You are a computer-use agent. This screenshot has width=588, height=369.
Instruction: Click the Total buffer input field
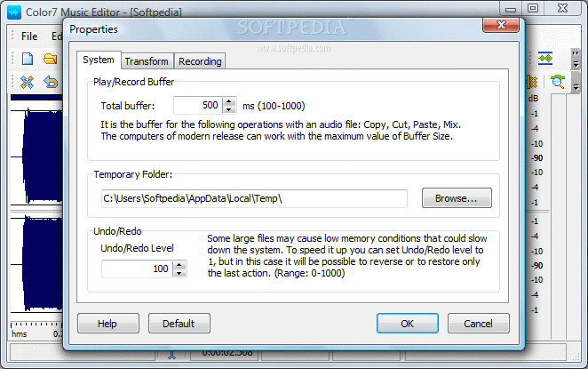pyautogui.click(x=198, y=106)
